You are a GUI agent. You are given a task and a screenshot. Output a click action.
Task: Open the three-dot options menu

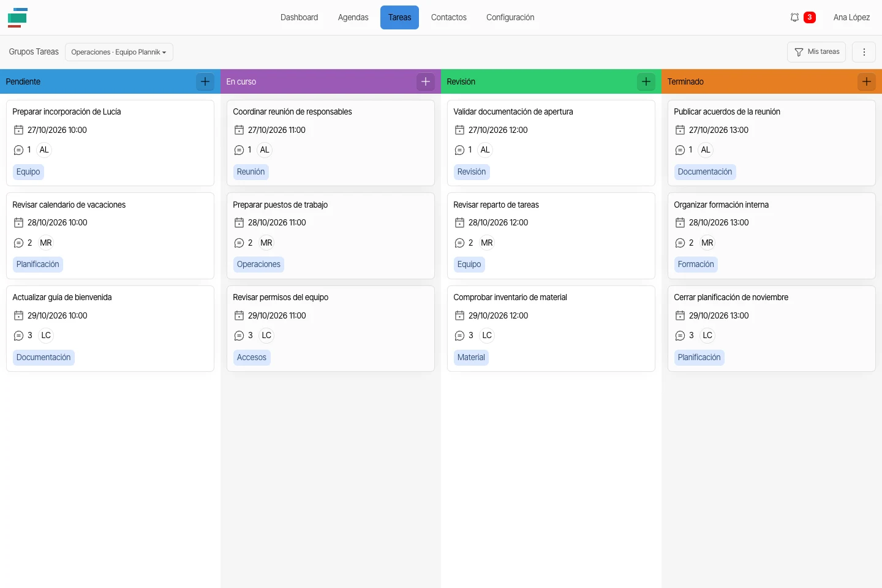tap(864, 52)
